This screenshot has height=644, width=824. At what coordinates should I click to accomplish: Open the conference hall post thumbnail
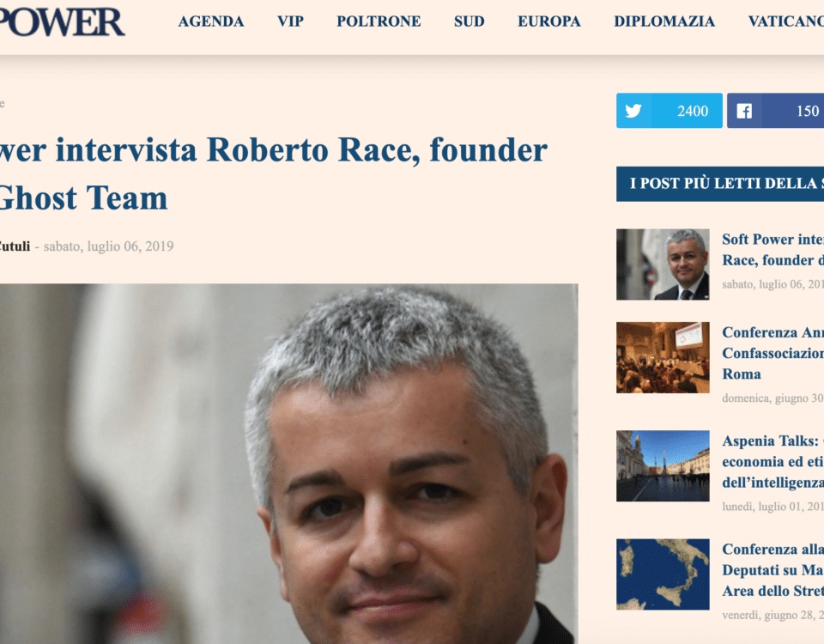[x=663, y=357]
